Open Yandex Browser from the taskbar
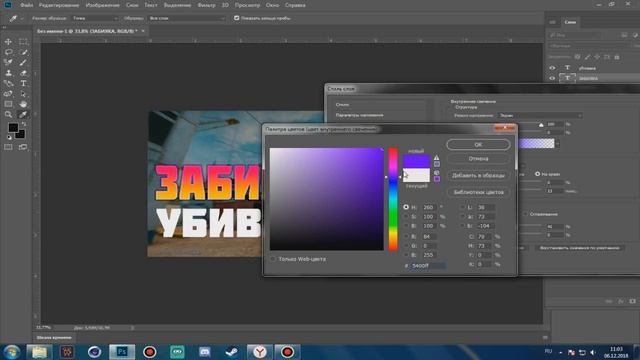 coord(260,352)
